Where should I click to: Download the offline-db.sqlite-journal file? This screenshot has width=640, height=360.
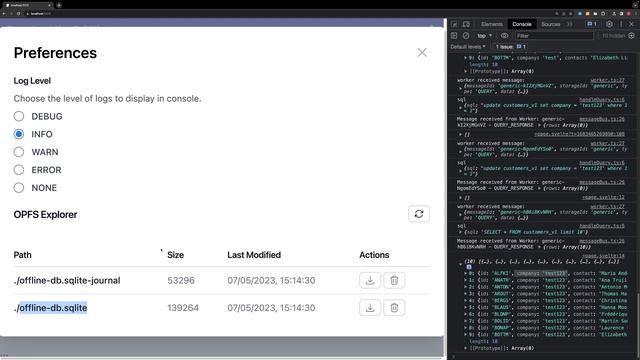tap(370, 280)
